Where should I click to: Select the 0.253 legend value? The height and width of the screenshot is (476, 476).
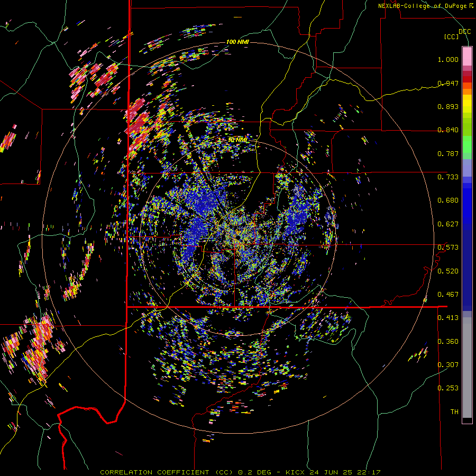click(x=448, y=388)
